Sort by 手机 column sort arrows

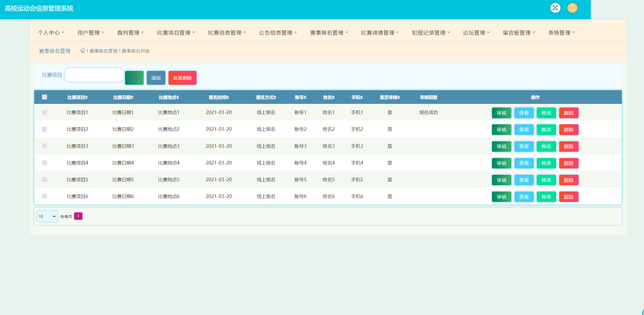pos(361,97)
